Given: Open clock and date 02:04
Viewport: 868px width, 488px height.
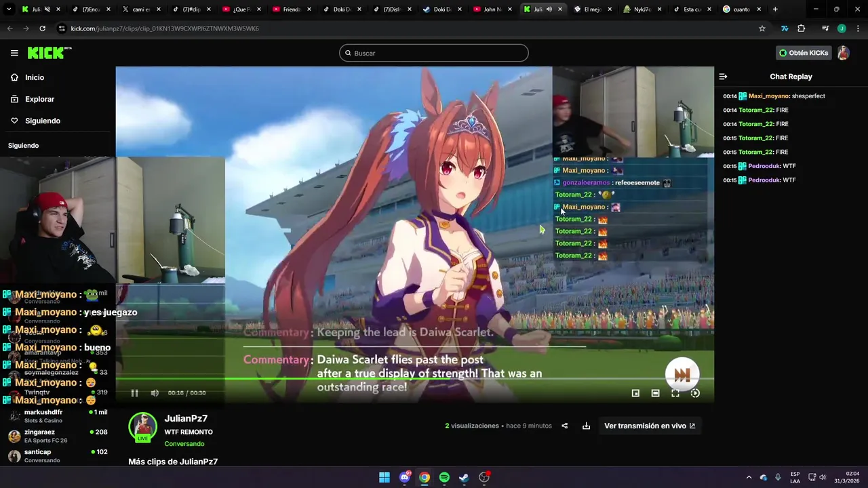Looking at the screenshot, I should [848, 477].
